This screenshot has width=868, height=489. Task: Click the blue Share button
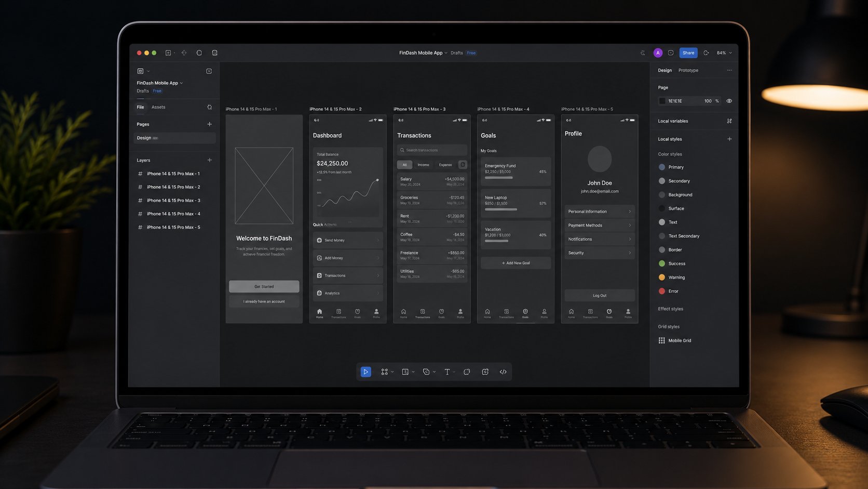coord(688,53)
